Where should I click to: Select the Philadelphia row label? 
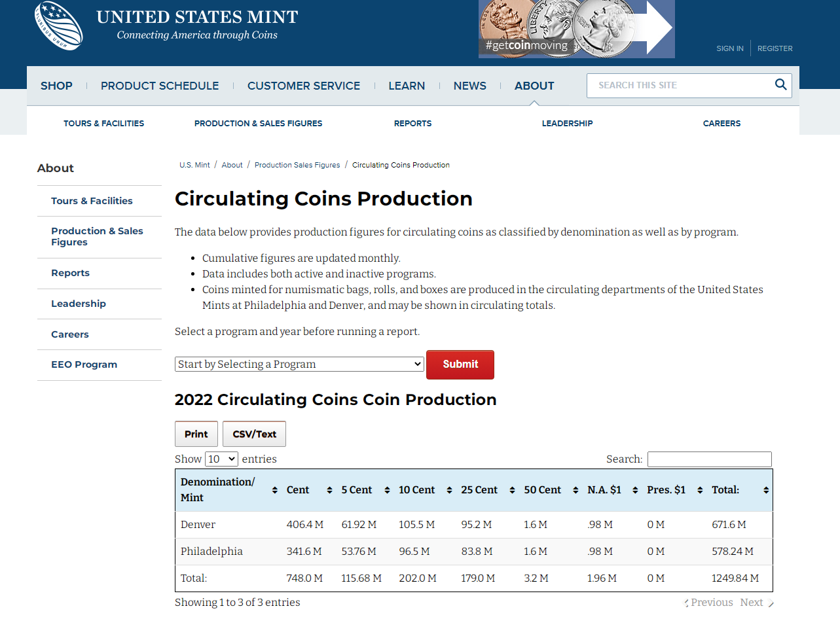tap(211, 552)
